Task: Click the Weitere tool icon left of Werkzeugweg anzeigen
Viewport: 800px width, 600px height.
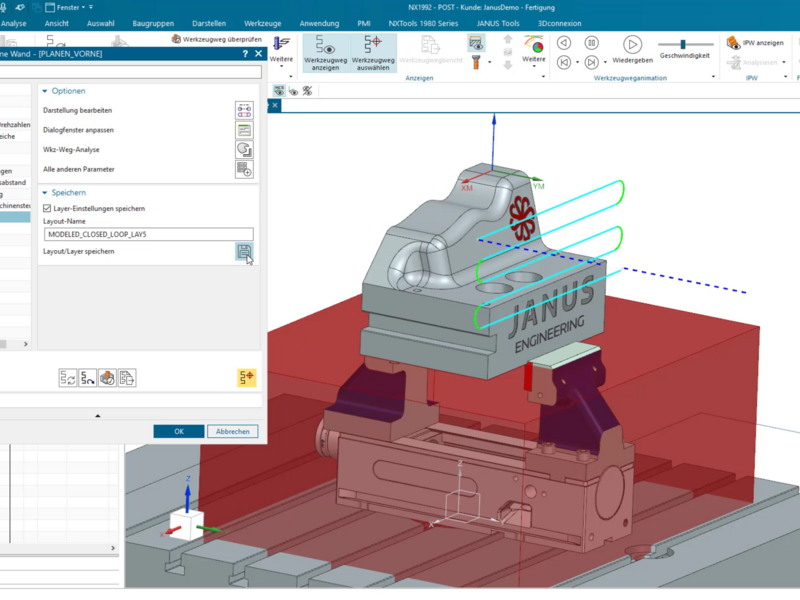Action: pos(281,44)
